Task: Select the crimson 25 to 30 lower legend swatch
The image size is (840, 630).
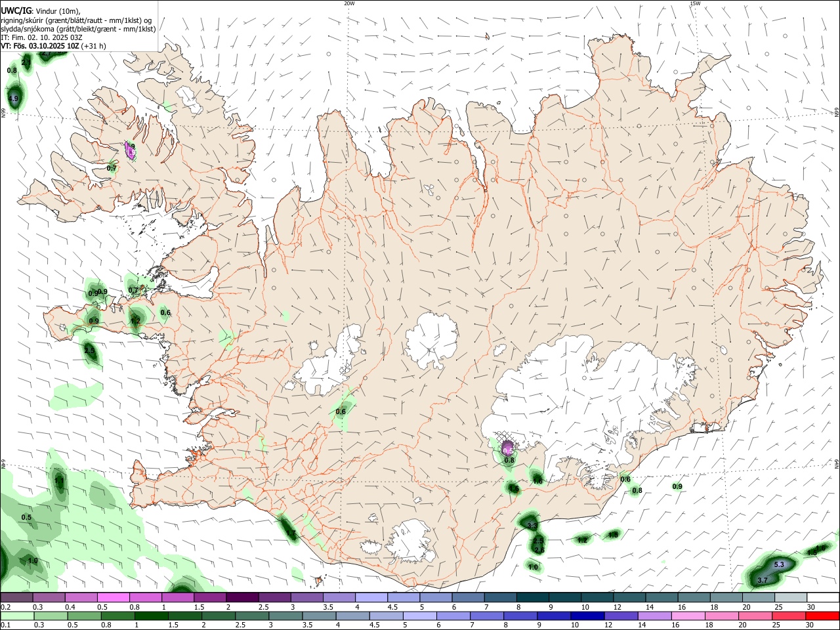Action: coord(789,616)
